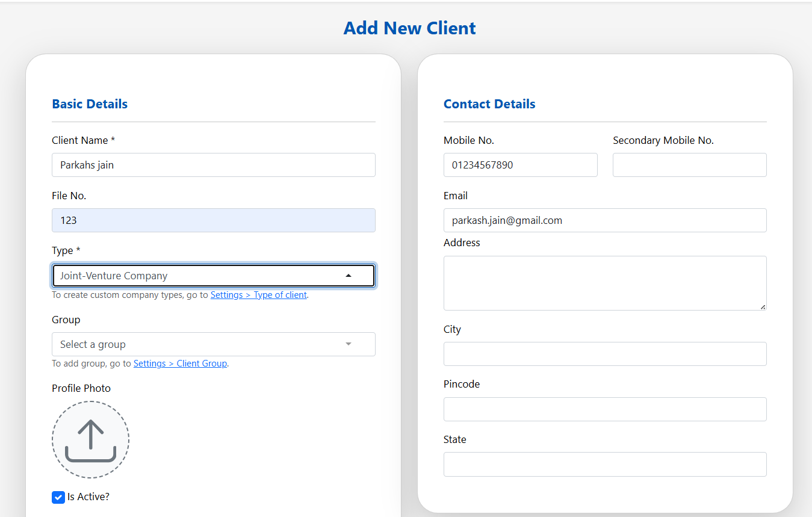Click the Pincode input field
The height and width of the screenshot is (517, 812).
[x=605, y=409]
